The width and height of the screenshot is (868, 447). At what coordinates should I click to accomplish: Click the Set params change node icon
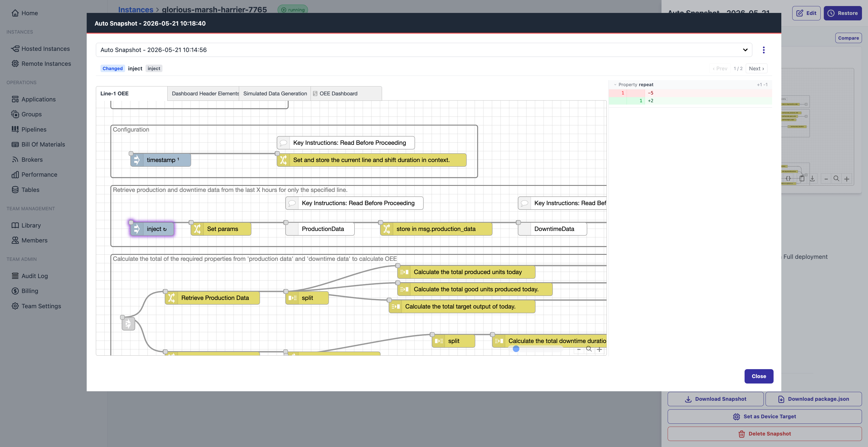(197, 229)
